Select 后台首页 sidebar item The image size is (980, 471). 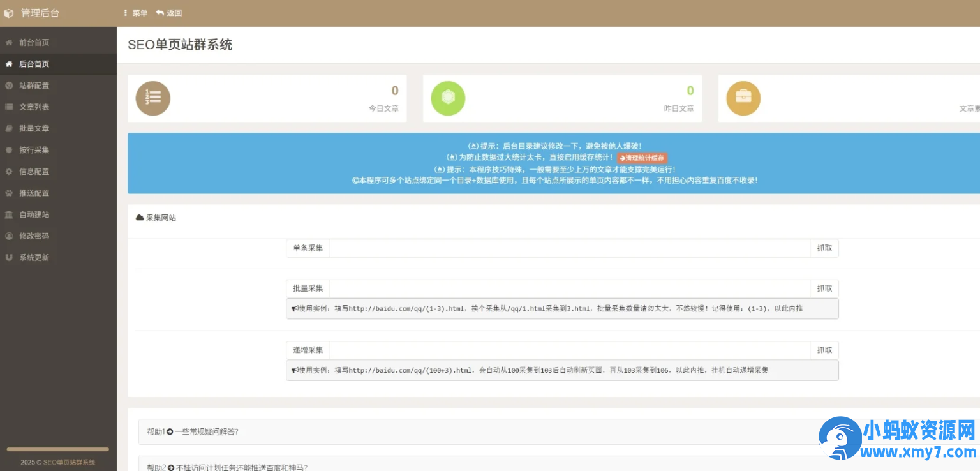click(58, 64)
